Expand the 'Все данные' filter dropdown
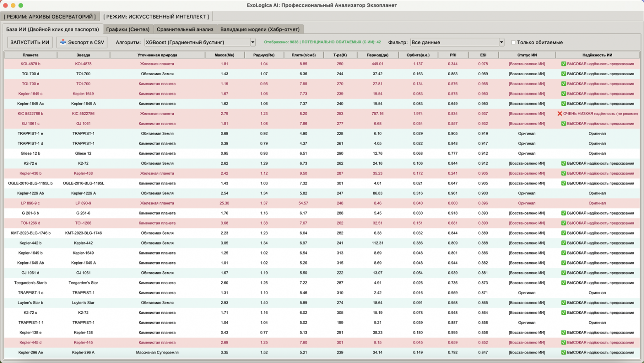The width and height of the screenshot is (644, 363). [x=501, y=42]
